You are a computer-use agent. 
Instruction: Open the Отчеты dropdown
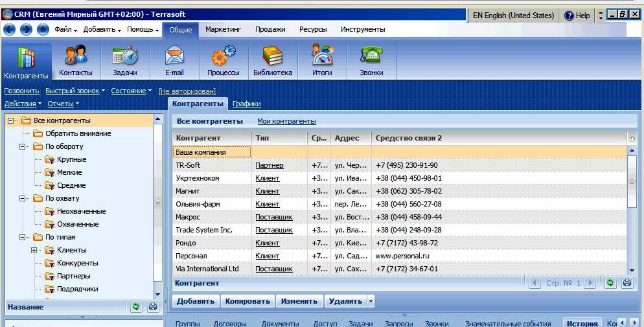click(x=63, y=104)
